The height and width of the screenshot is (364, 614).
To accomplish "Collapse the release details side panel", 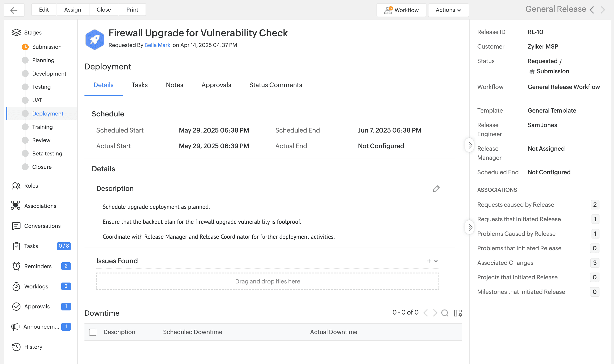I will click(470, 145).
